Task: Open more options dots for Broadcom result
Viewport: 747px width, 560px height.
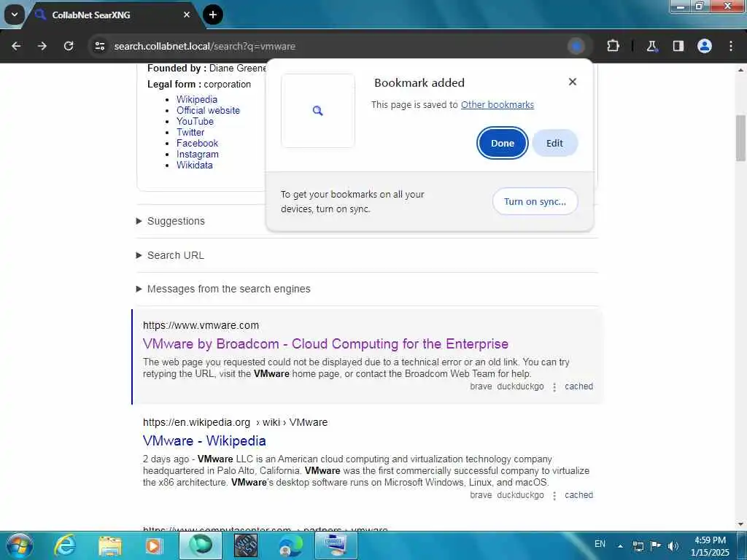Action: 554,387
